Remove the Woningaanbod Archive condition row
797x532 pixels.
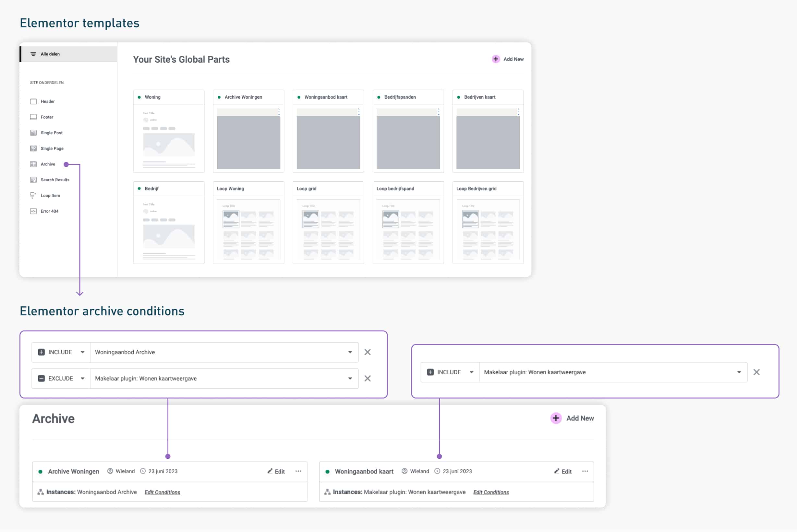[368, 352]
